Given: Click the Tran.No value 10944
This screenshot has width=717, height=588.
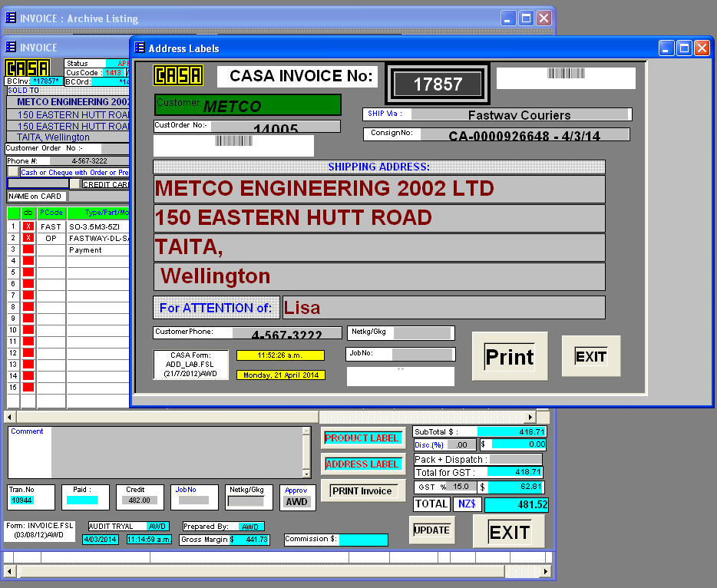Looking at the screenshot, I should 21,500.
